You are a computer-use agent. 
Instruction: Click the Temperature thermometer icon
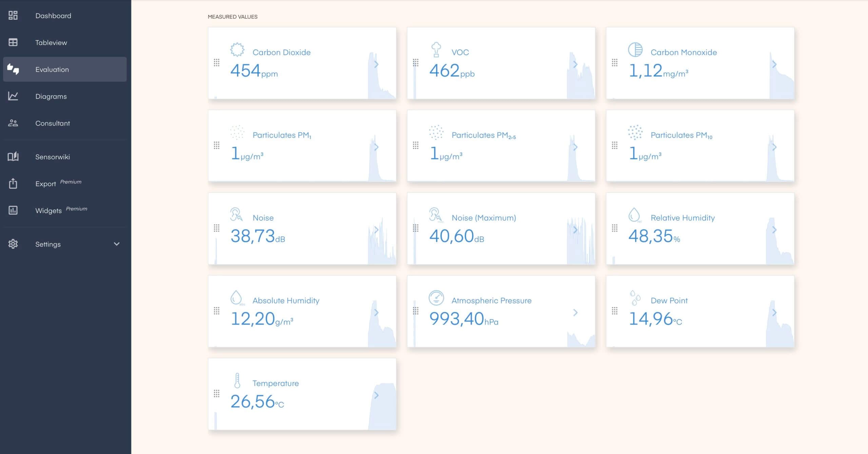(x=237, y=380)
